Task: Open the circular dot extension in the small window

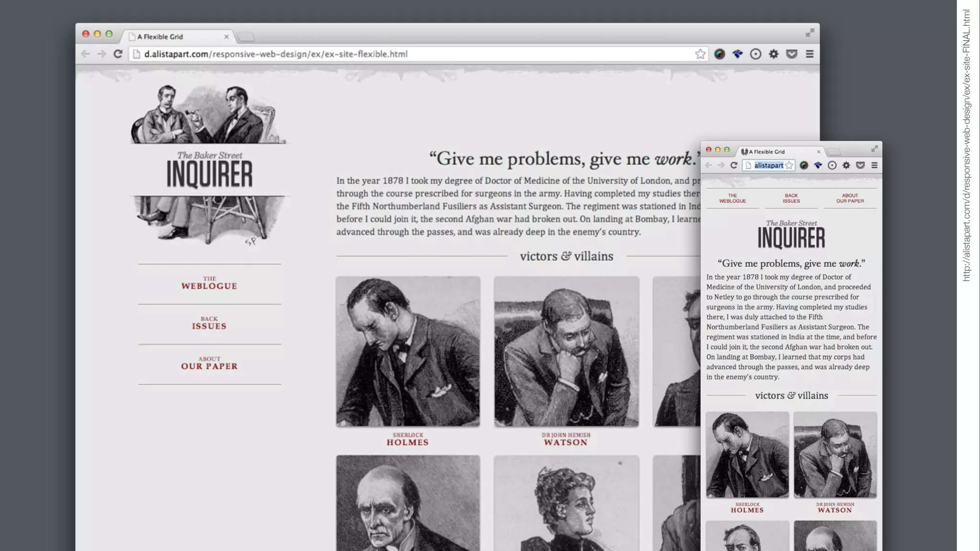Action: point(832,165)
